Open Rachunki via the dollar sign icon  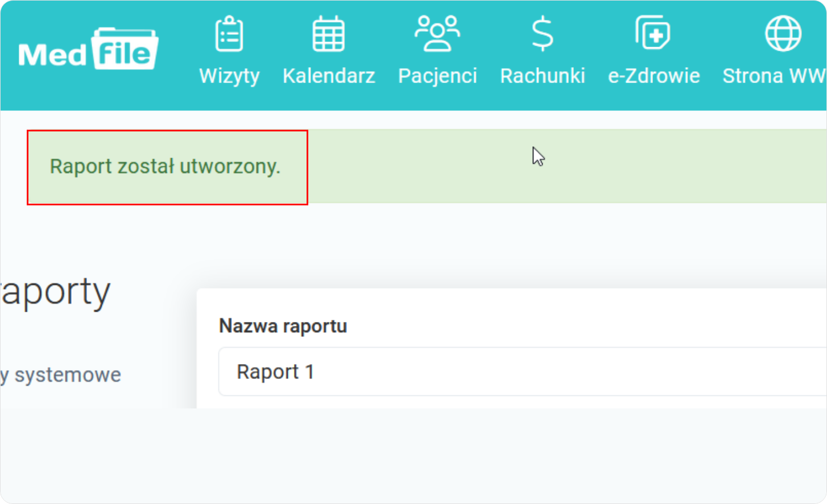[x=542, y=34]
